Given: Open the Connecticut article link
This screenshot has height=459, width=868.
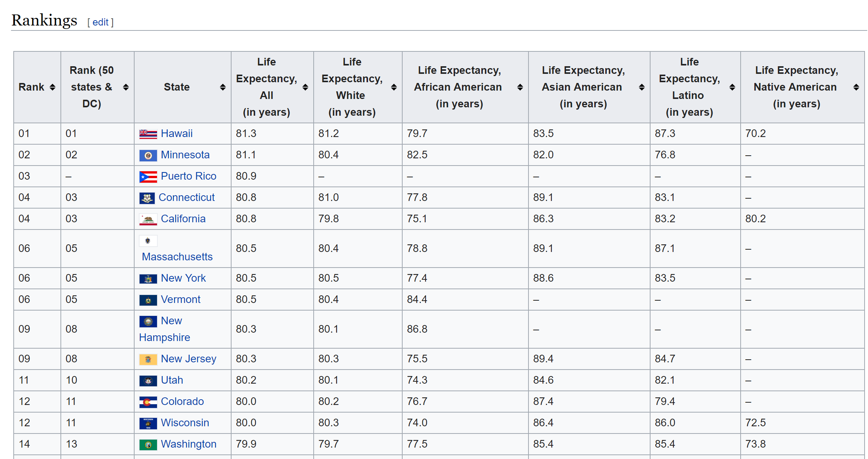Looking at the screenshot, I should [186, 197].
